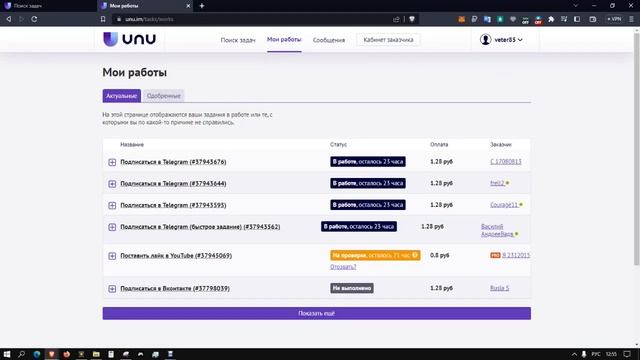The height and width of the screenshot is (360, 640).
Task: Open the browser hamburger menu
Action: click(631, 19)
